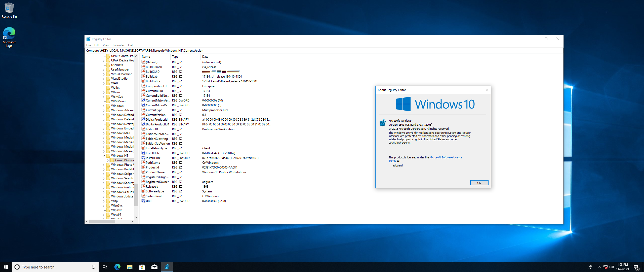
Task: Click the BuildBranch string value icon
Action: (x=143, y=67)
